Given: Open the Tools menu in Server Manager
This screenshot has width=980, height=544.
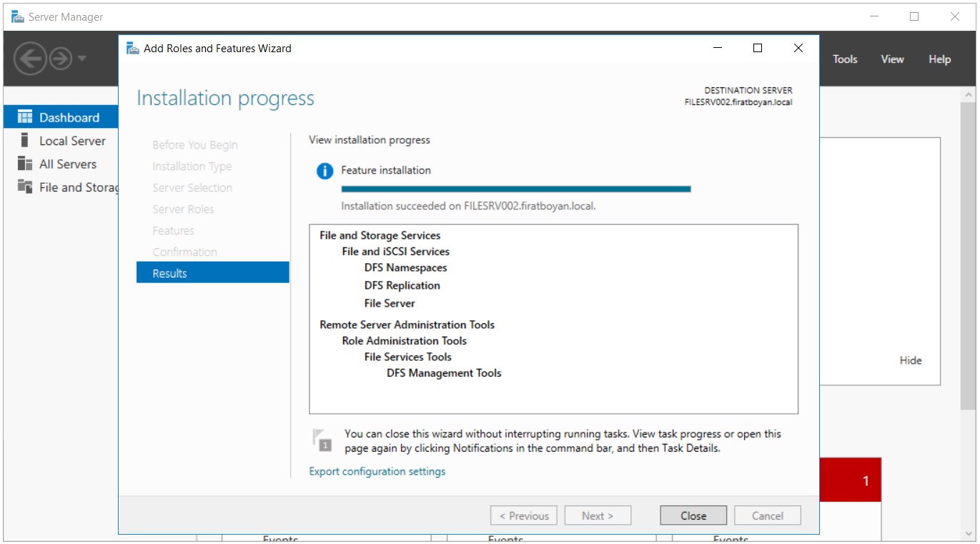Looking at the screenshot, I should point(845,59).
